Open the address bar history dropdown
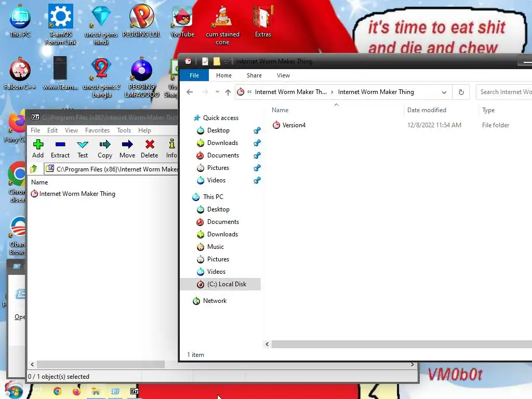532x399 pixels. click(444, 92)
